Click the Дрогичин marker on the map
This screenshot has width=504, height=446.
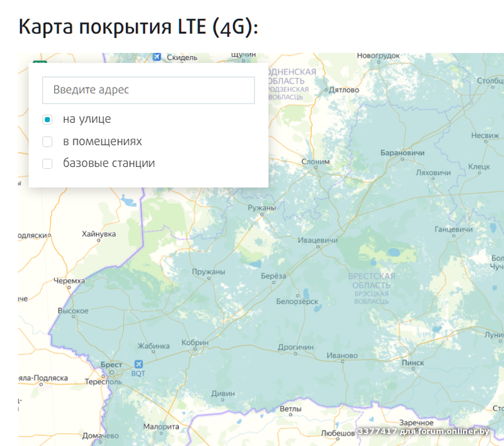(296, 355)
